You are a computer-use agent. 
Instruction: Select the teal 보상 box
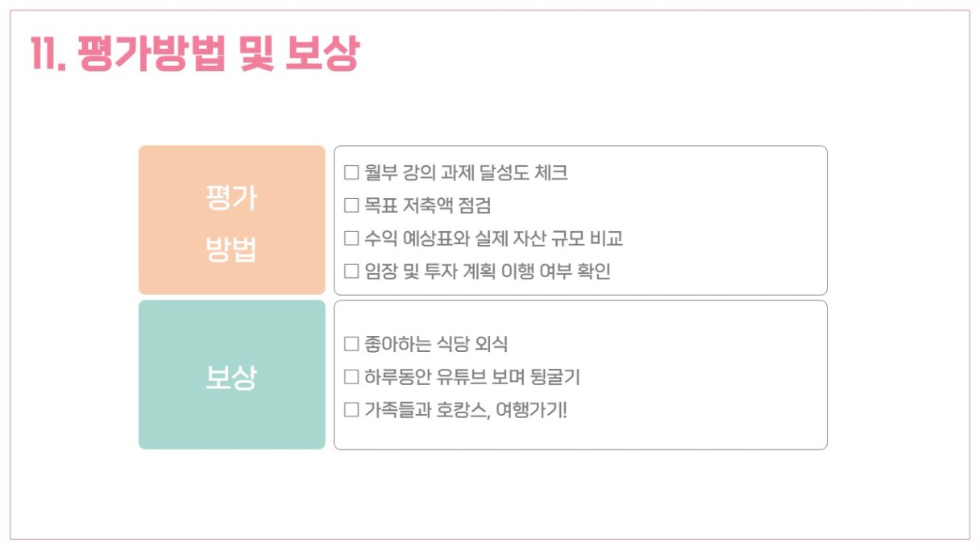231,375
